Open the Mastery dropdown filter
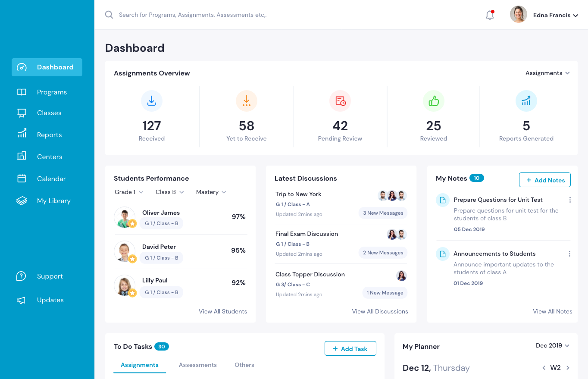 tap(211, 192)
